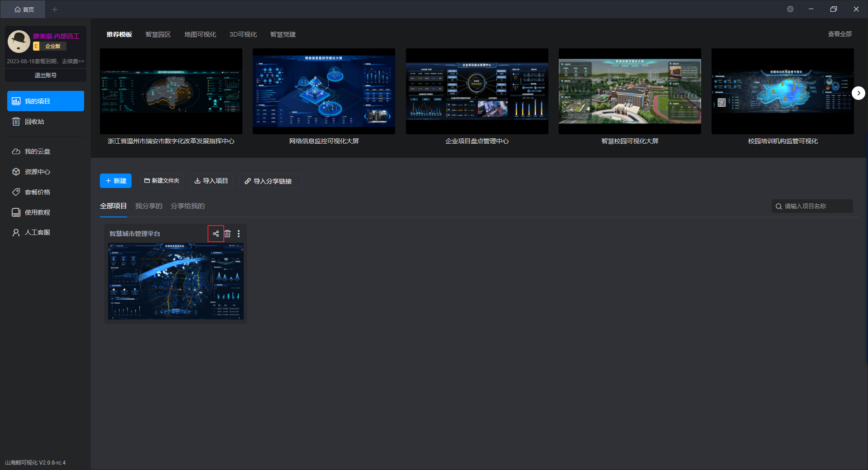868x470 pixels.
Task: Click the search magnifier icon
Action: coord(778,207)
